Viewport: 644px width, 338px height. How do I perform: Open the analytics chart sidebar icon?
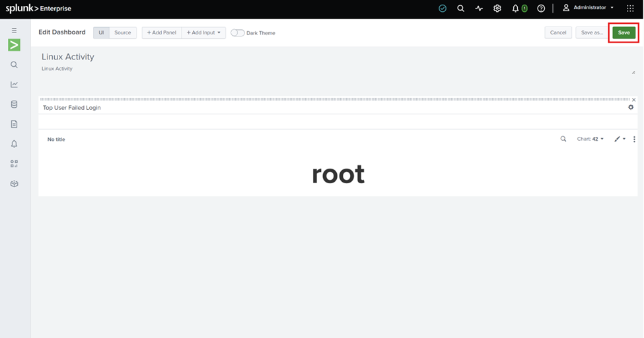click(x=14, y=84)
